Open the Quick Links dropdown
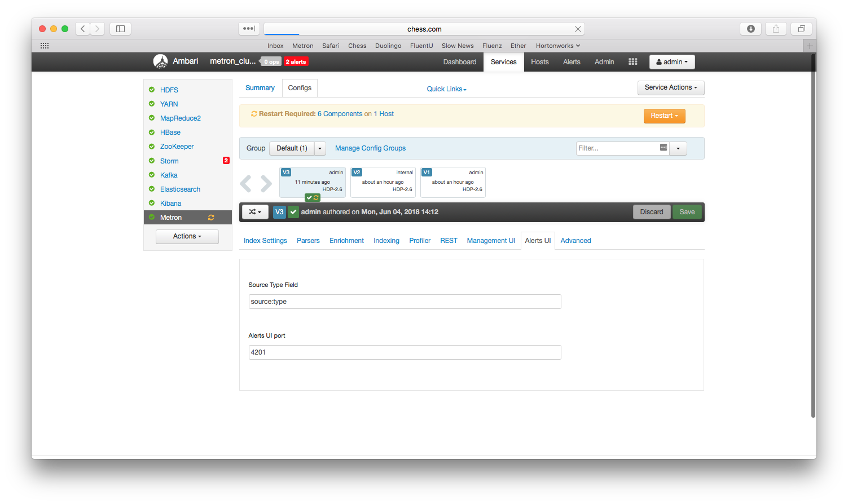Image resolution: width=848 pixels, height=504 pixels. click(446, 89)
